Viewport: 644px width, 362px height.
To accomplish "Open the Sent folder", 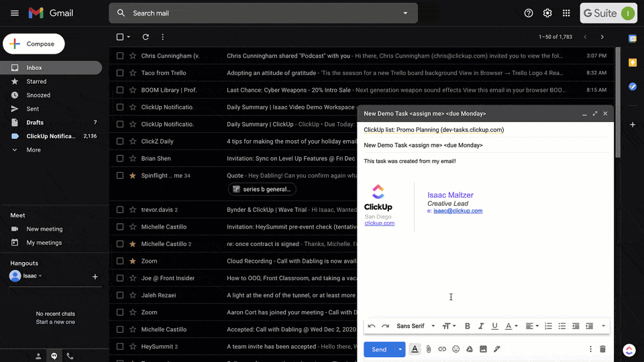I will (32, 109).
